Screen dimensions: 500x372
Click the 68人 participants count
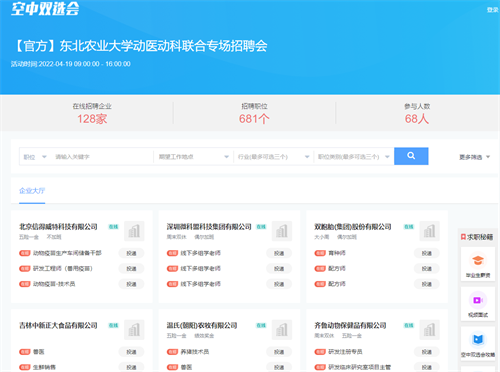click(417, 119)
